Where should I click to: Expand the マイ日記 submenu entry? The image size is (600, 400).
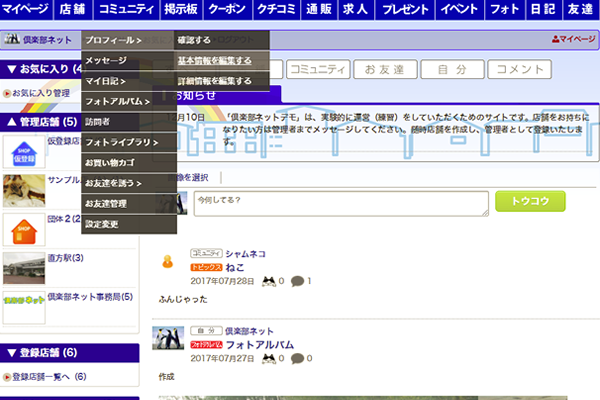[x=129, y=81]
